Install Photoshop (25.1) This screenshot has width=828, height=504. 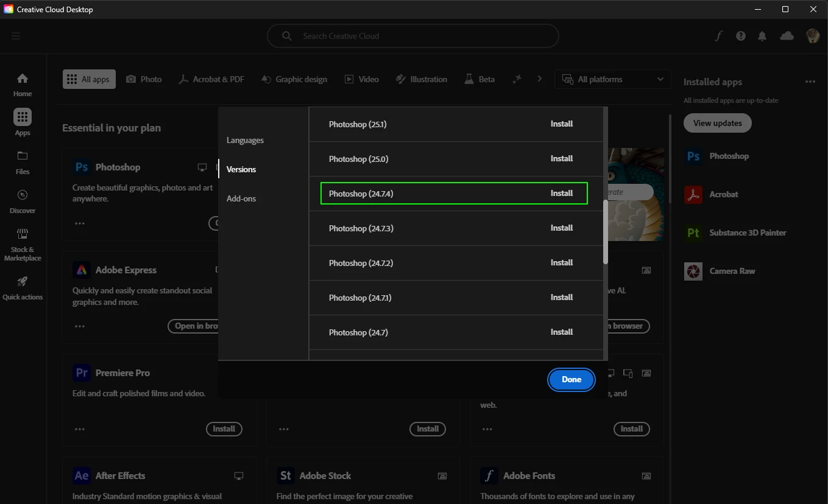point(562,124)
